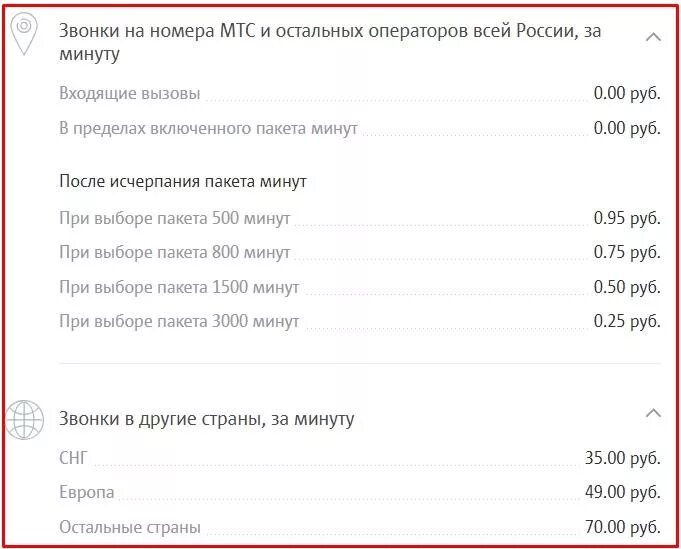The image size is (681, 549).
Task: Select the 1500 minutes package row
Action: [x=179, y=287]
